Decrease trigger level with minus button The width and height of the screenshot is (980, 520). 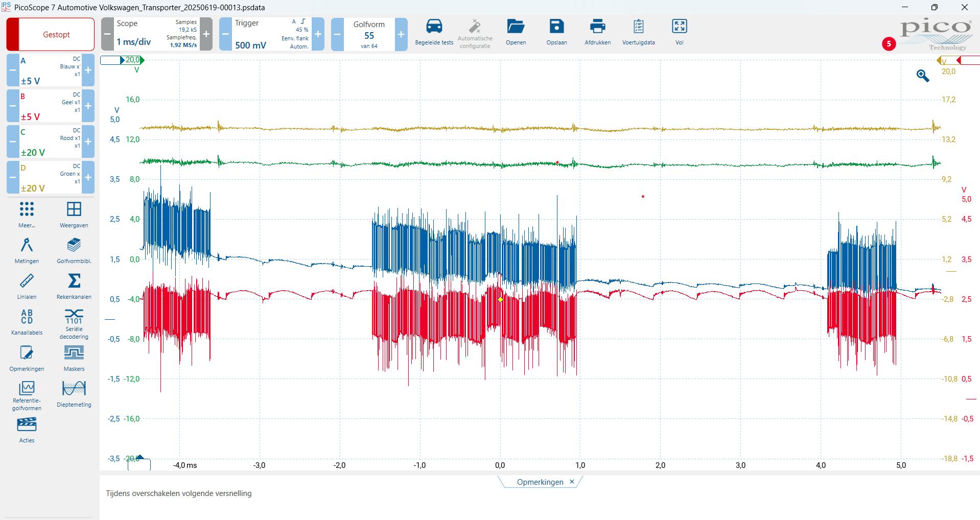click(x=225, y=34)
